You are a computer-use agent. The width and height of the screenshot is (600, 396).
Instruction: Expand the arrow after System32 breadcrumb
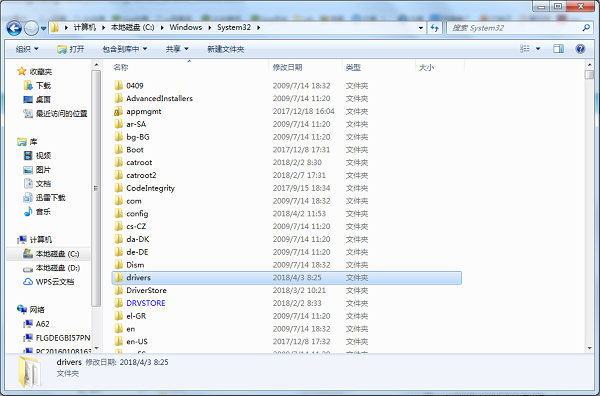pos(259,28)
